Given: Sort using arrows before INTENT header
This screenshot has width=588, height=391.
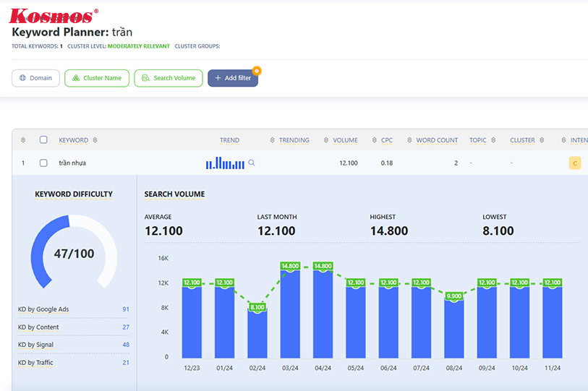Looking at the screenshot, I should coord(563,140).
